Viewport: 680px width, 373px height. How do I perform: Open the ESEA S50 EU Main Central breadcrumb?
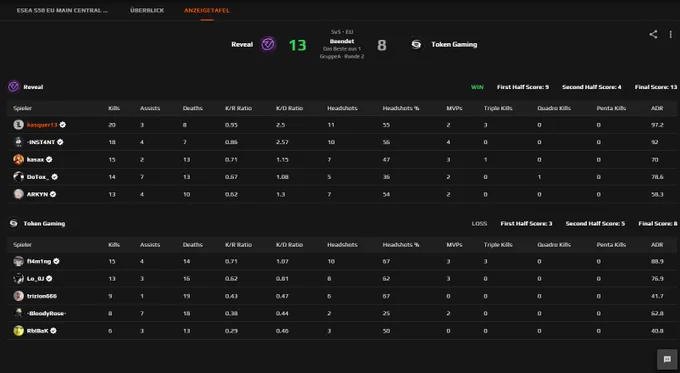(62, 10)
